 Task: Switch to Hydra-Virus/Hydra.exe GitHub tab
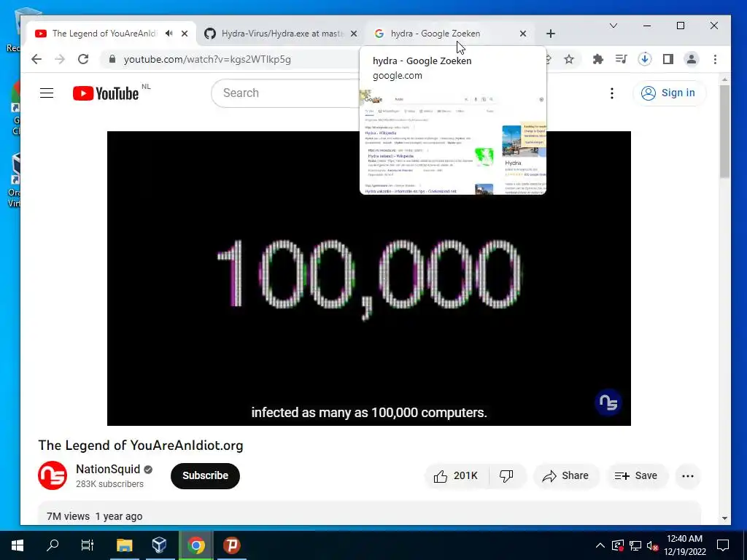pyautogui.click(x=282, y=34)
